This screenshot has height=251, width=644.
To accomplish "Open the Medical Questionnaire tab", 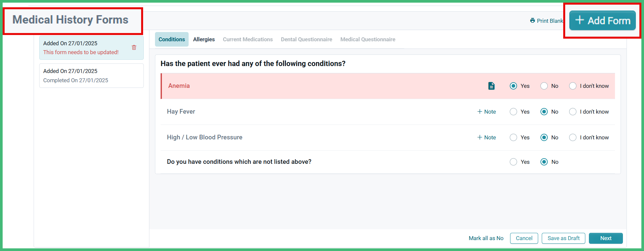I will (368, 39).
